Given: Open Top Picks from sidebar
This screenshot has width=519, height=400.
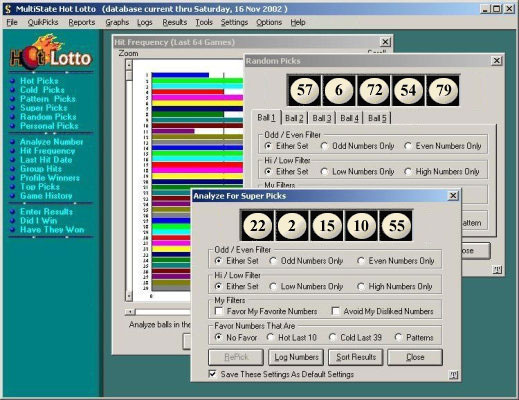Looking at the screenshot, I should [40, 187].
